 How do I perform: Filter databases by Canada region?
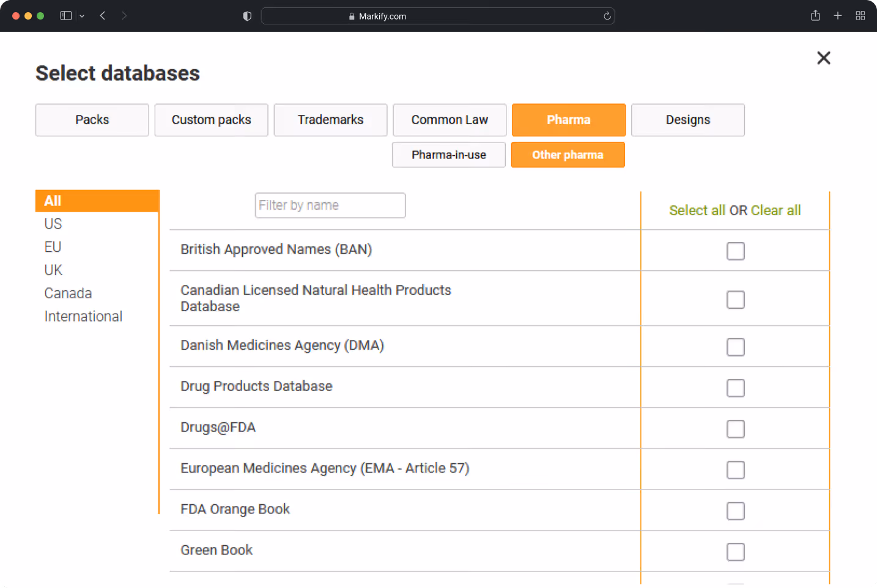[x=68, y=293]
